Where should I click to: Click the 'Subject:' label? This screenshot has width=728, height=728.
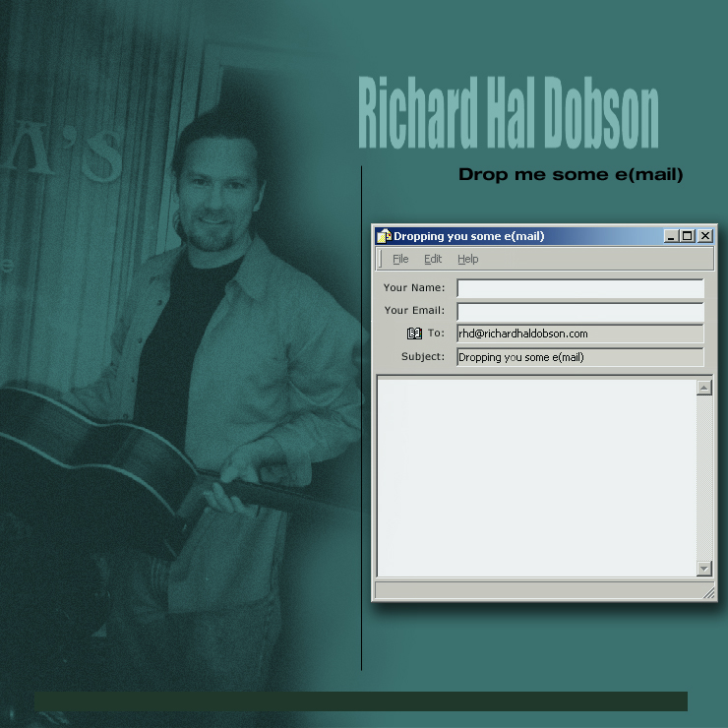(422, 356)
